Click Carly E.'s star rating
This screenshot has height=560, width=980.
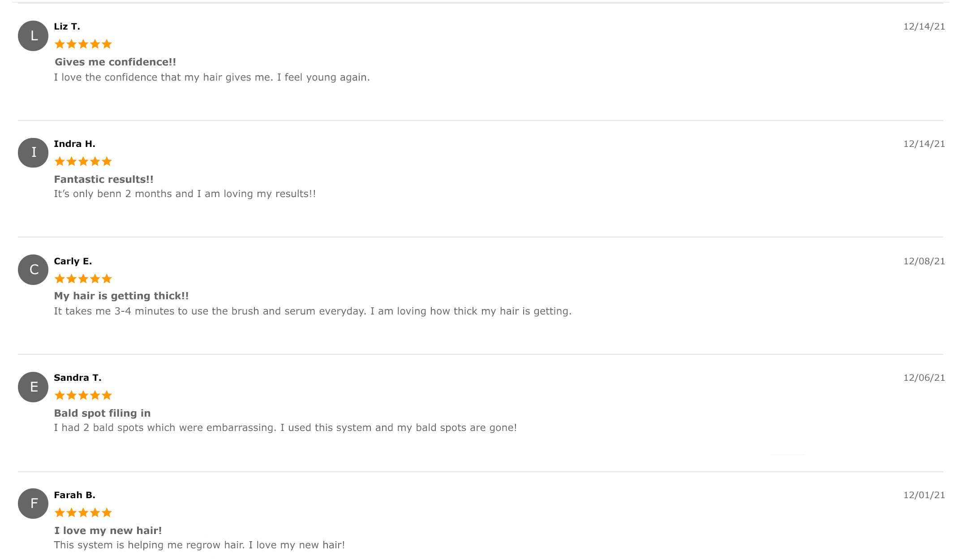tap(83, 279)
